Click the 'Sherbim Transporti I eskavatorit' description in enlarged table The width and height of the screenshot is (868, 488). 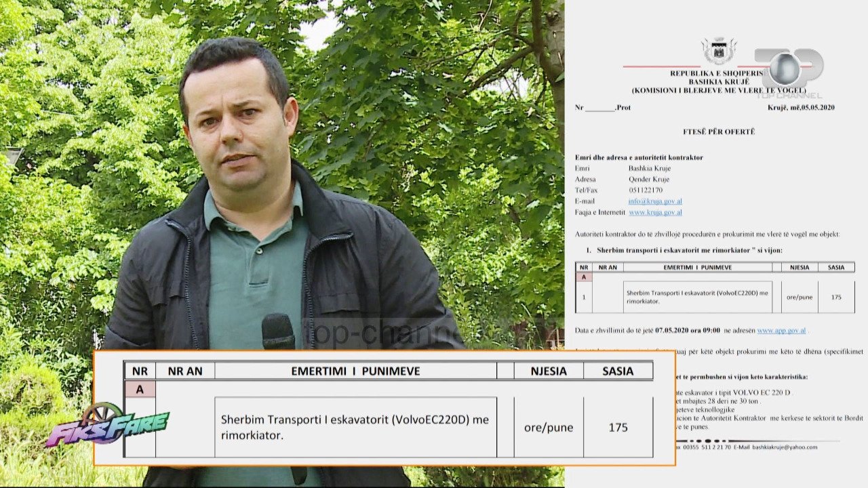click(355, 427)
